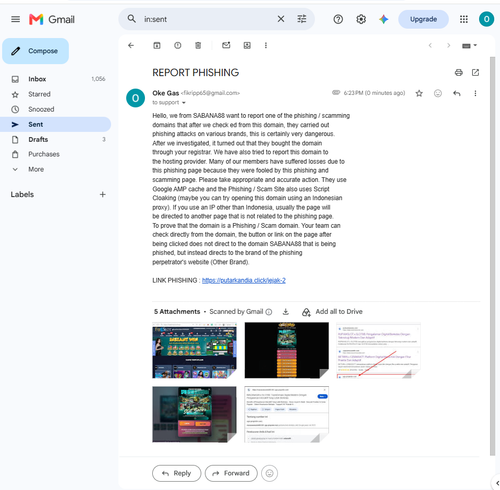This screenshot has width=500, height=490.
Task: Click the REPORT PHISHING subject
Action: 196,73
